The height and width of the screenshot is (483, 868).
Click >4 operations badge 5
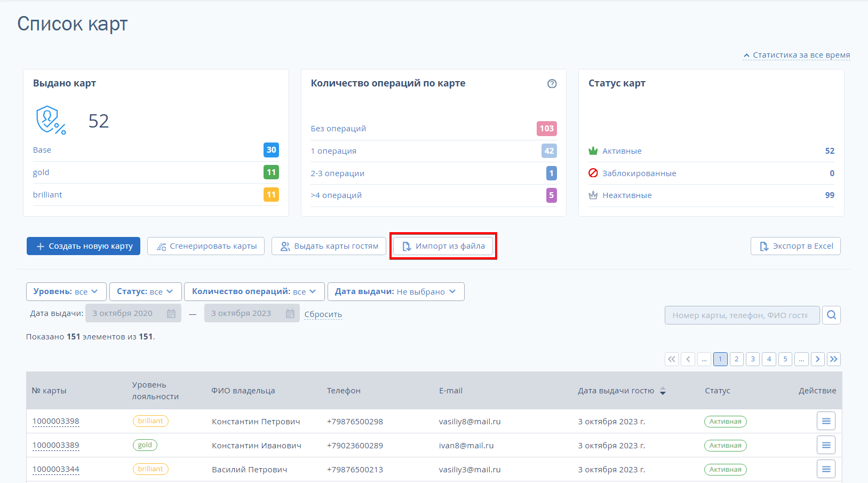(551, 195)
